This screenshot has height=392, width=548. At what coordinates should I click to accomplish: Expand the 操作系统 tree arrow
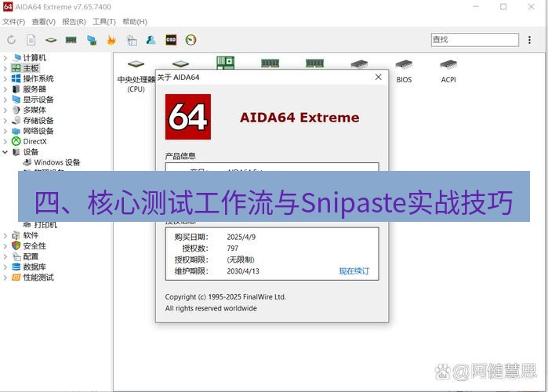[x=5, y=79]
